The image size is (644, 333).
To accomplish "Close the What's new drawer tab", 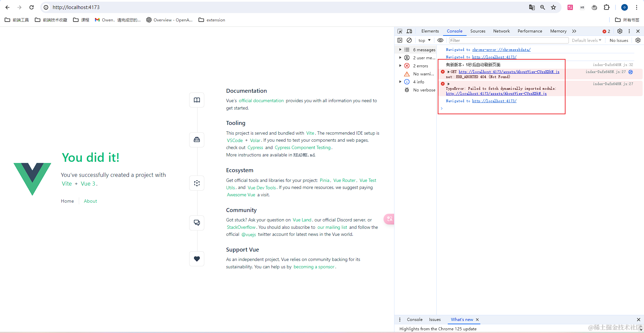I will (x=477, y=320).
